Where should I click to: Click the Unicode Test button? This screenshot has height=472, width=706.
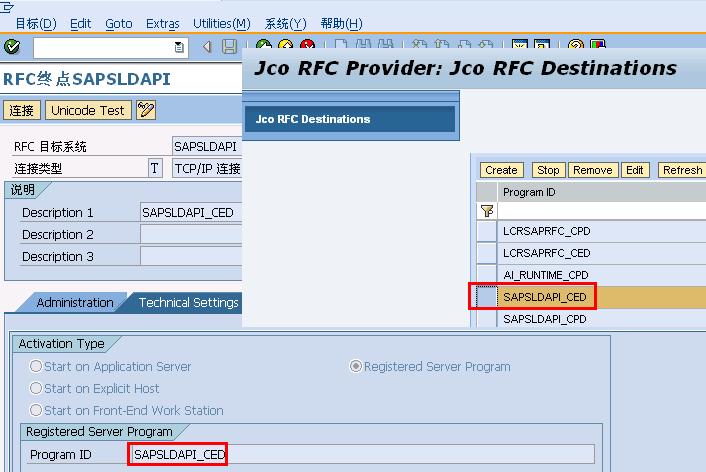tap(88, 110)
